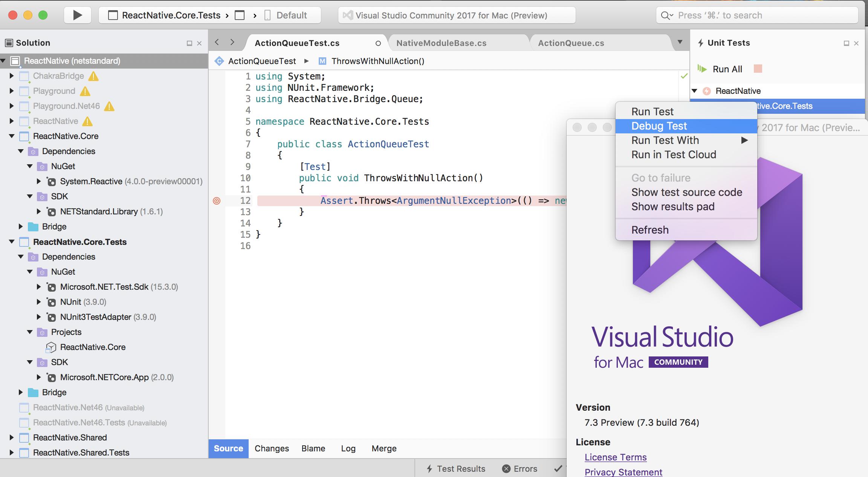
Task: Expand the System.Reactive package
Action: coord(38,182)
